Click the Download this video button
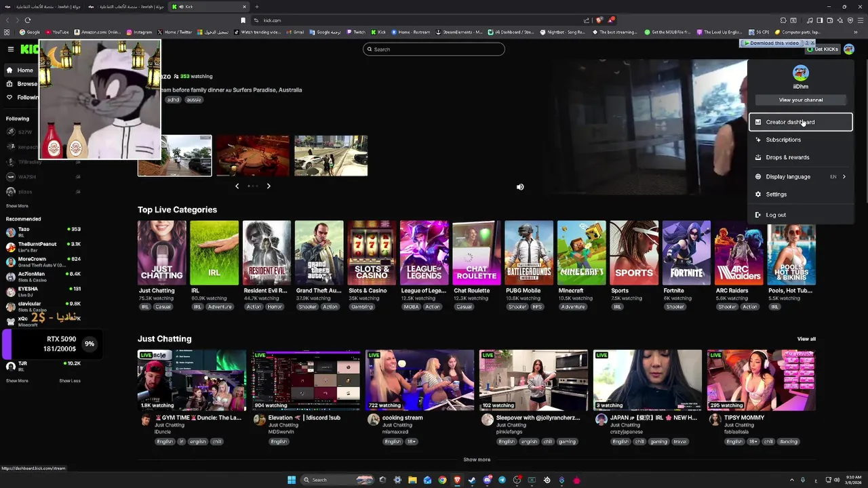The height and width of the screenshot is (488, 868). click(771, 43)
